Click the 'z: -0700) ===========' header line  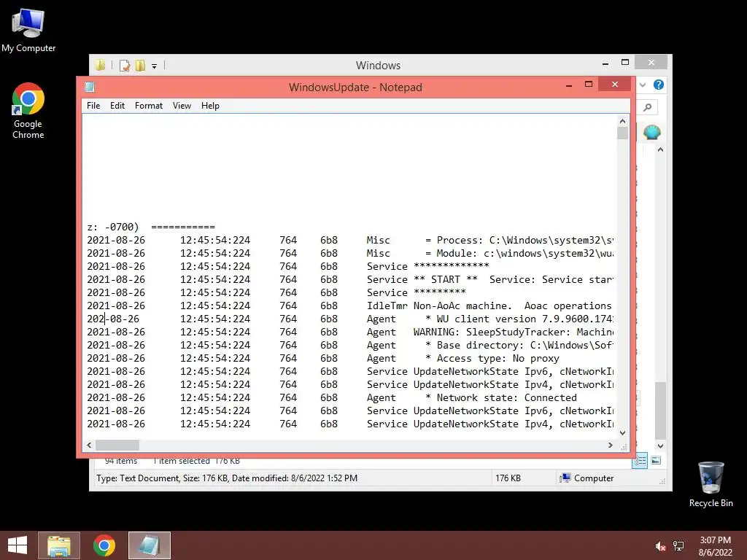(x=151, y=227)
